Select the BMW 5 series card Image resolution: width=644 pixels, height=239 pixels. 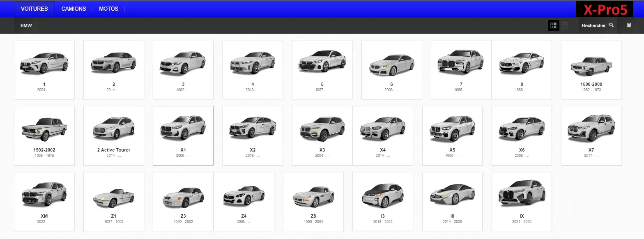pyautogui.click(x=322, y=70)
